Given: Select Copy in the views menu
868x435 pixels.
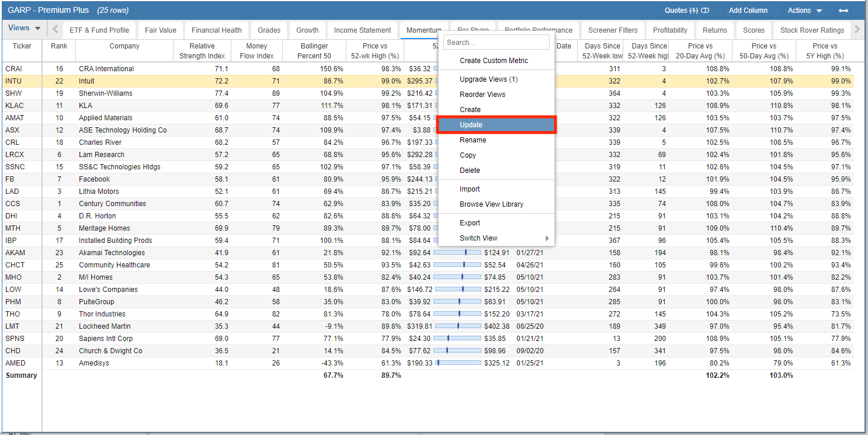Looking at the screenshot, I should coord(497,155).
